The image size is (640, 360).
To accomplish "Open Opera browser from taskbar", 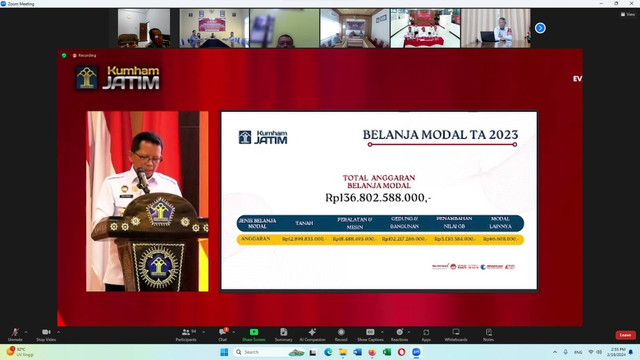I will click(401, 352).
